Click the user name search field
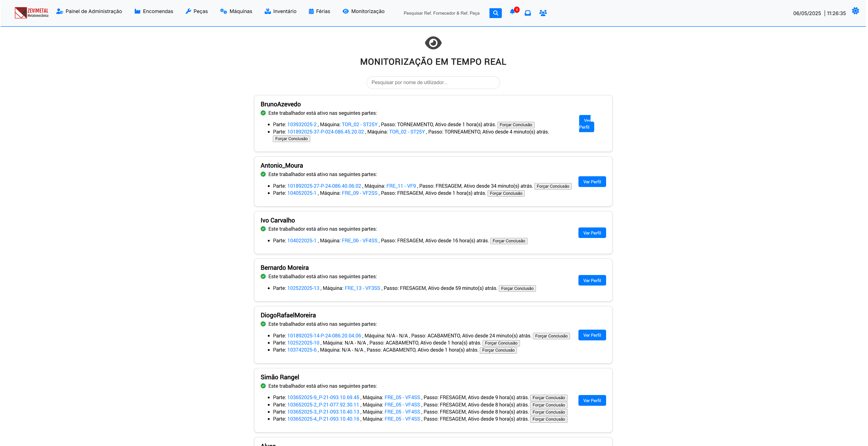Viewport: 868px width, 446px height. pos(433,83)
